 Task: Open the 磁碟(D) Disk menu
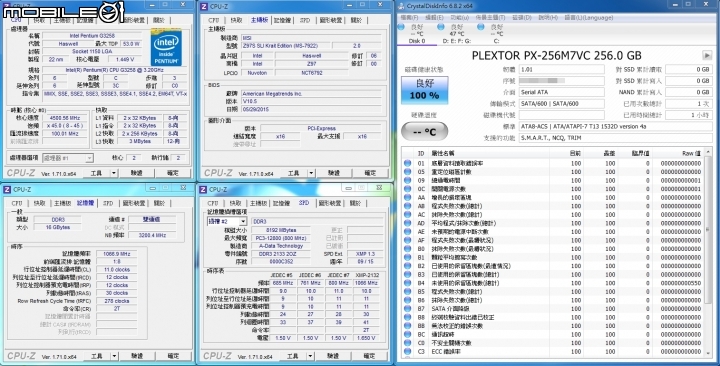521,17
